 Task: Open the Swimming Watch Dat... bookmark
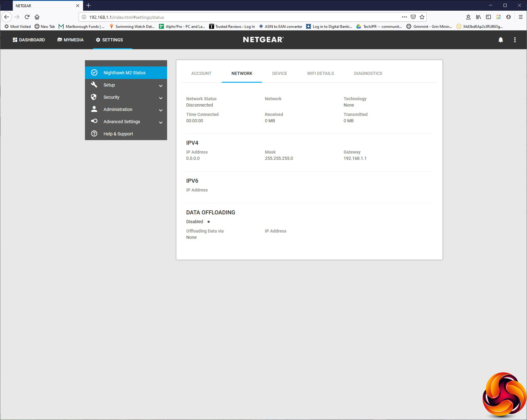click(x=132, y=26)
